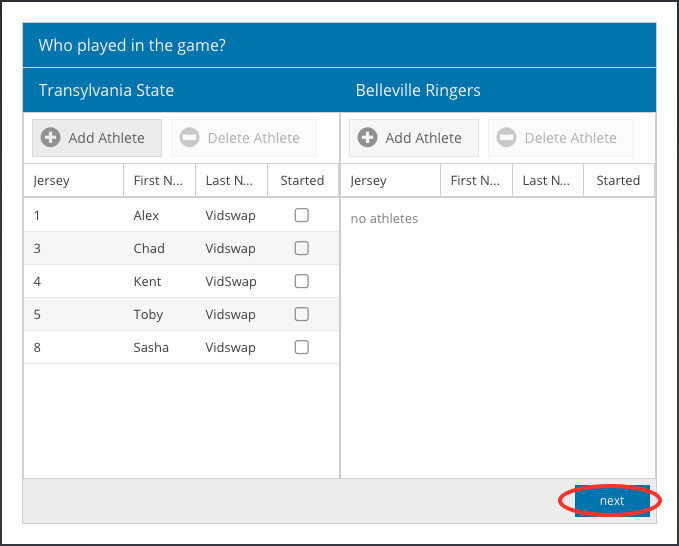Sort by First Name column in Transylvania State table
The width and height of the screenshot is (679, 546).
point(159,181)
